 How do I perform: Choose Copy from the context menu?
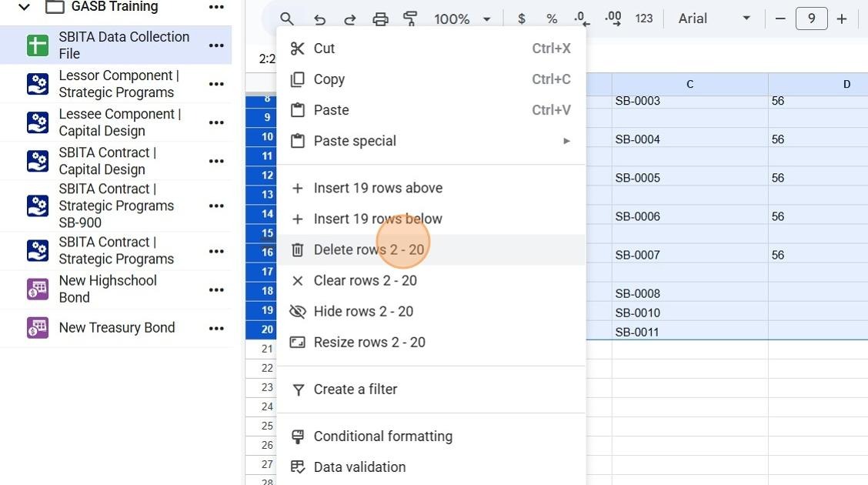click(x=431, y=79)
